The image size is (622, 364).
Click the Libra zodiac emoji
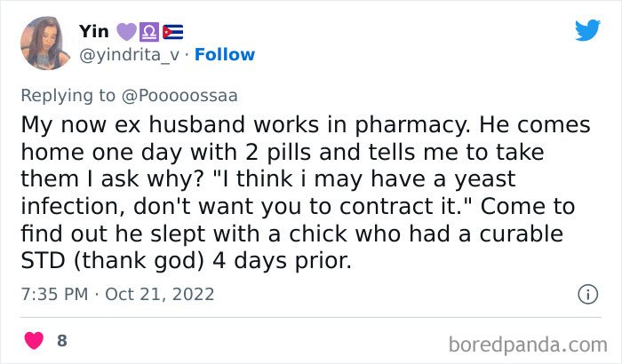pyautogui.click(x=148, y=32)
